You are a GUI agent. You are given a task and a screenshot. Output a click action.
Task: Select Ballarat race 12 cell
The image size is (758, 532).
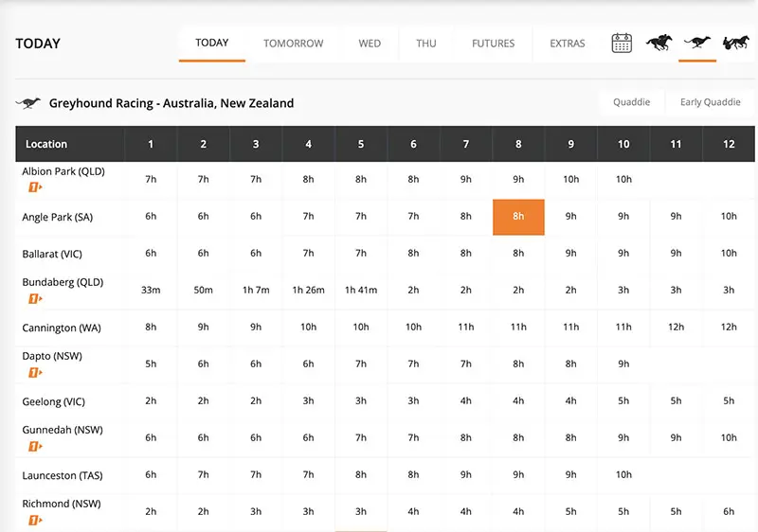click(x=729, y=254)
